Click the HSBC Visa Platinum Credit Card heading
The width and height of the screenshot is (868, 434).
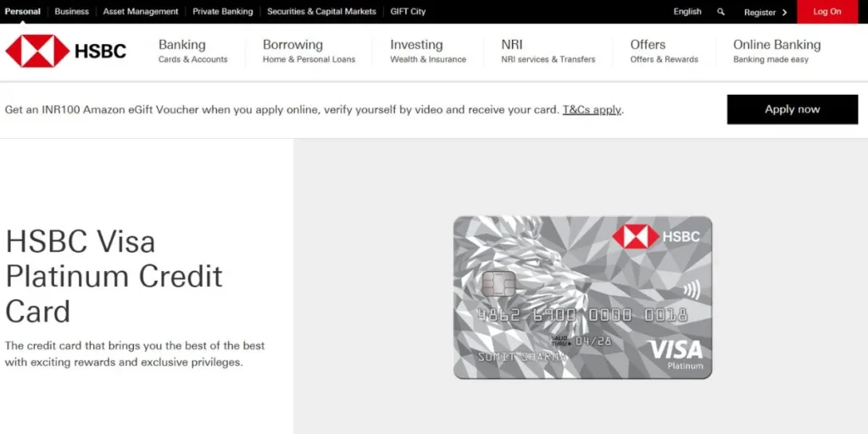click(x=114, y=276)
